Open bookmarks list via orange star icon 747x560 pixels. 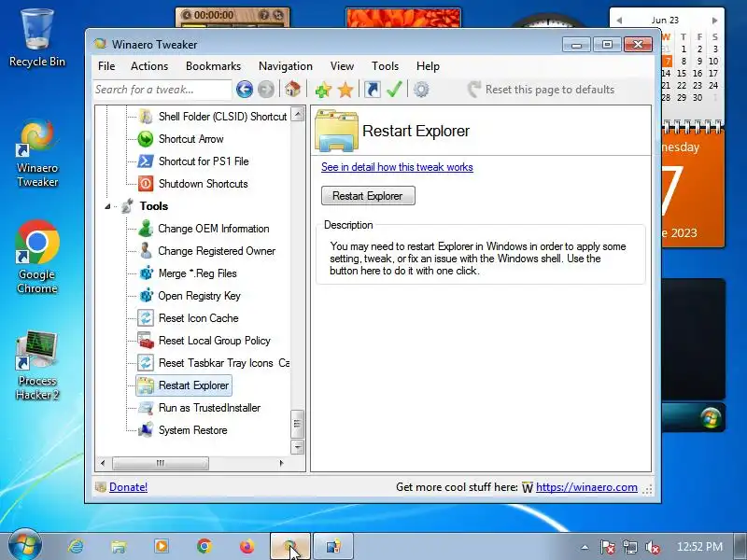(345, 90)
